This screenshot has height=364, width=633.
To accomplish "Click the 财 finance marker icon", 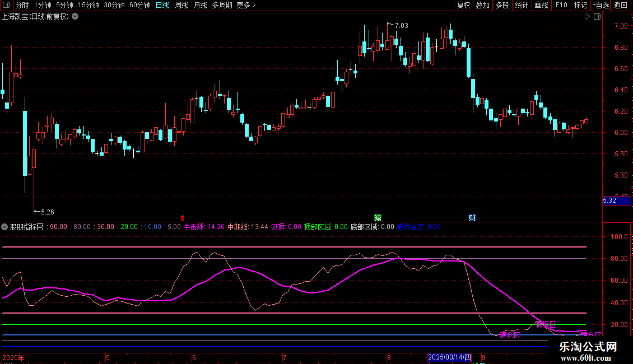I will tap(472, 217).
